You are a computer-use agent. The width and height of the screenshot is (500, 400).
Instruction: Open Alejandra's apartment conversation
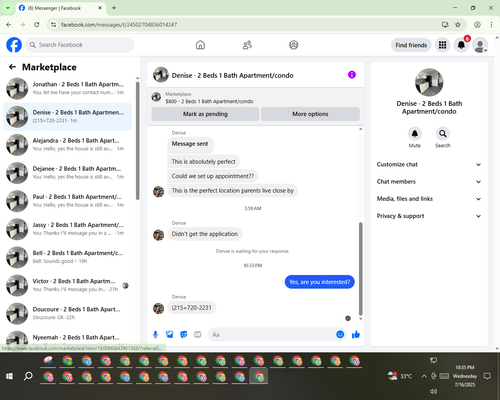coord(68,145)
